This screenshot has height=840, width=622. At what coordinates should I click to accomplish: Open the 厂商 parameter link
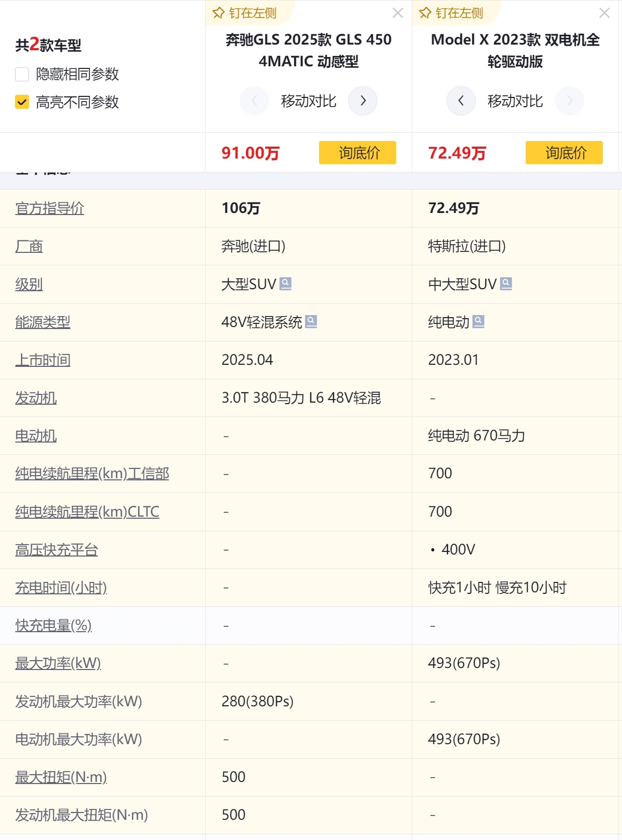(29, 246)
